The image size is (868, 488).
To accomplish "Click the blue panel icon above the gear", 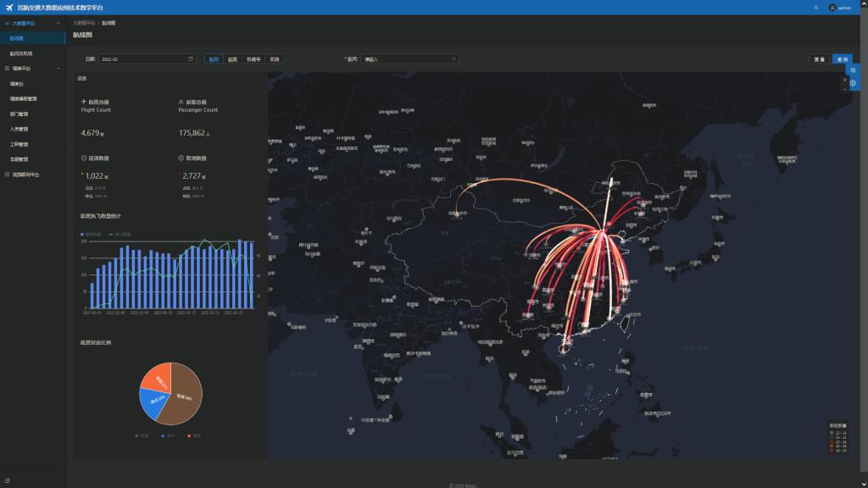I will pyautogui.click(x=853, y=70).
